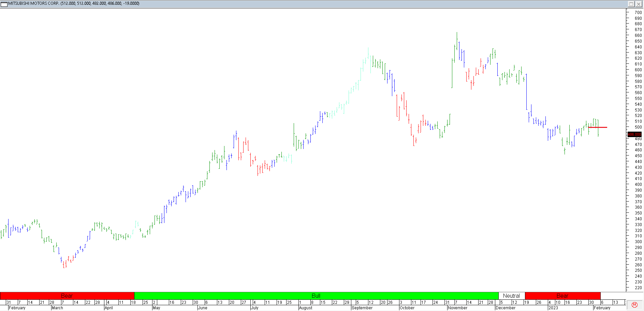
Task: Click the December month label
Action: [x=506, y=308]
